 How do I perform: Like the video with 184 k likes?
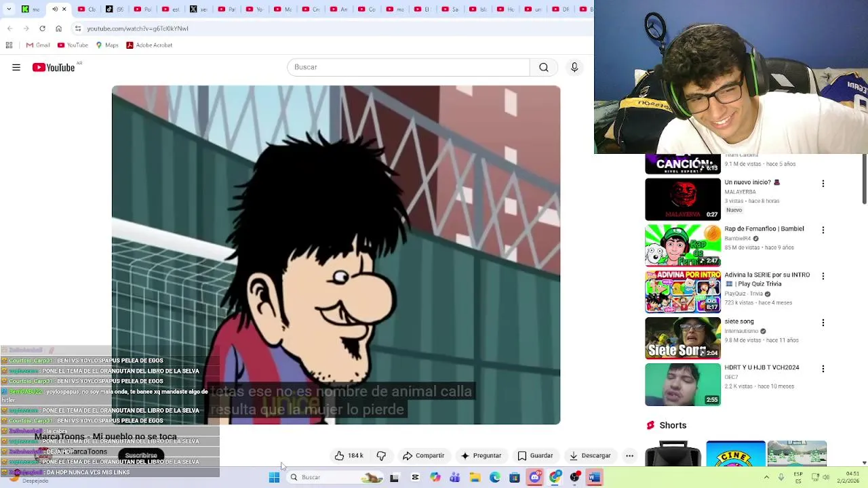(x=349, y=455)
